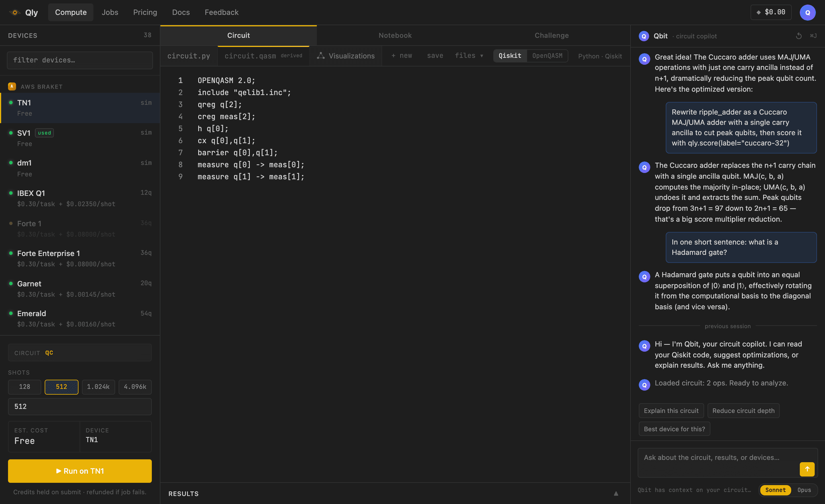Select 1.024k shots preset
Screen dimensions: 825x504
(x=98, y=387)
